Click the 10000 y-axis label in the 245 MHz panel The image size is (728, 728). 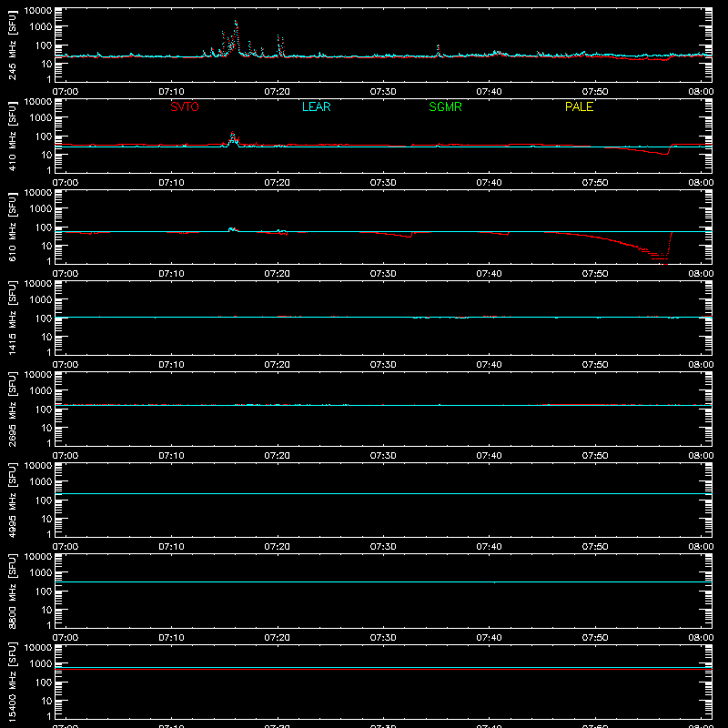(x=38, y=11)
